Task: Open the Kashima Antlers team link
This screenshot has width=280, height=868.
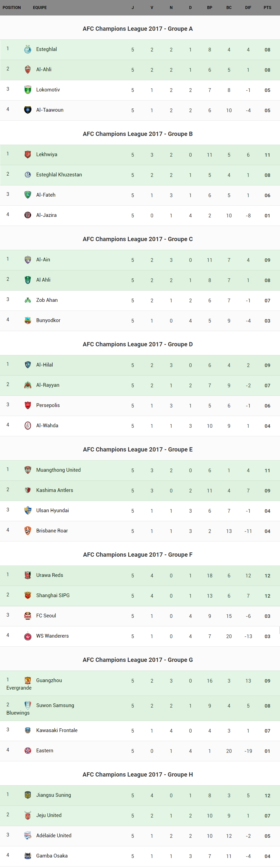Action: coord(55,490)
